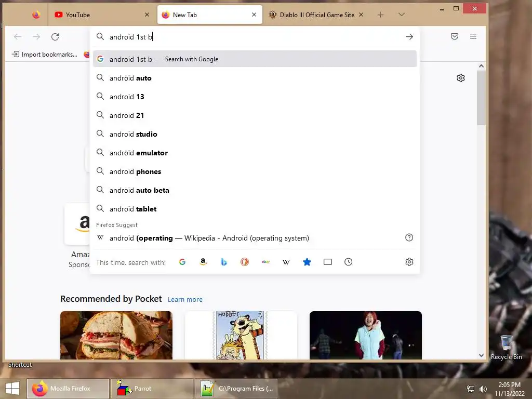532x399 pixels.
Task: Click the browser forward arrow
Action: [x=36, y=37]
